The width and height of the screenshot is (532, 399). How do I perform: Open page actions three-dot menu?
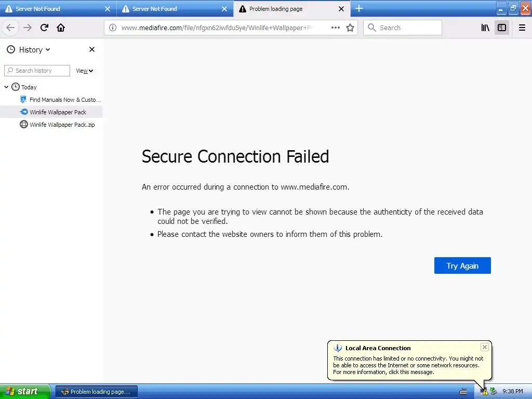(x=335, y=28)
